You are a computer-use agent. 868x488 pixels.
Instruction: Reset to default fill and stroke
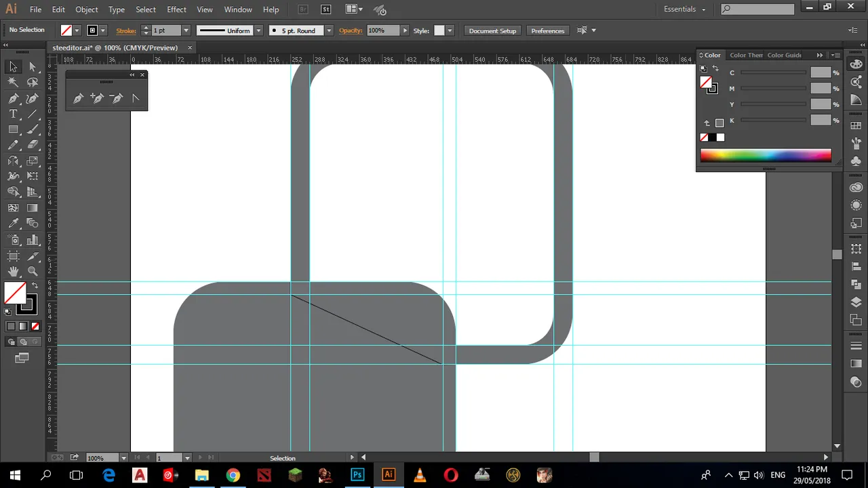point(8,312)
